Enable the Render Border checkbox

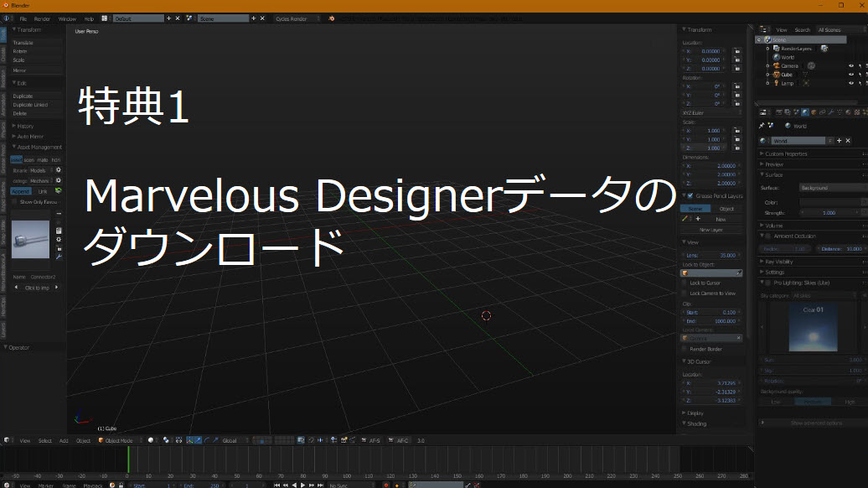pyautogui.click(x=685, y=350)
